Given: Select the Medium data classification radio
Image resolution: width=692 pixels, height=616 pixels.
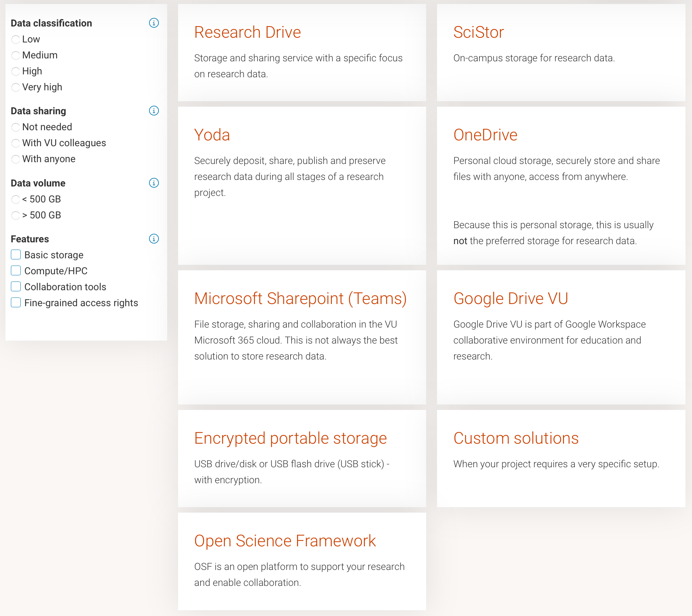Looking at the screenshot, I should 16,55.
